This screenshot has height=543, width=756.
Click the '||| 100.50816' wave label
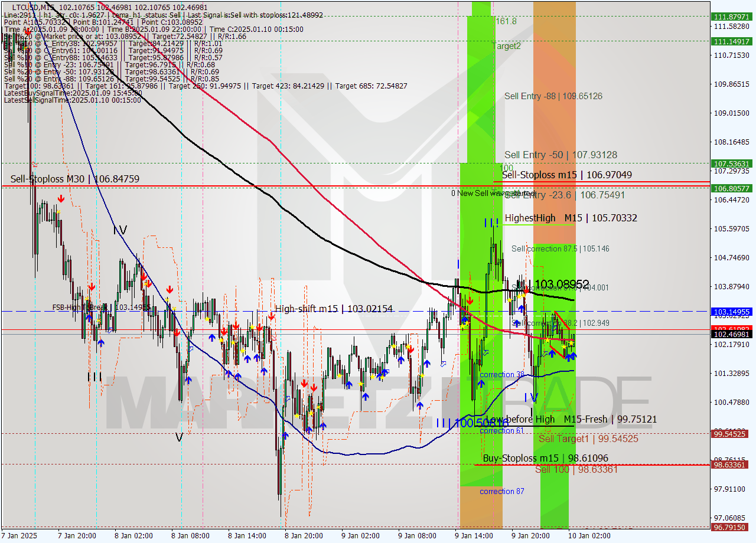472,423
